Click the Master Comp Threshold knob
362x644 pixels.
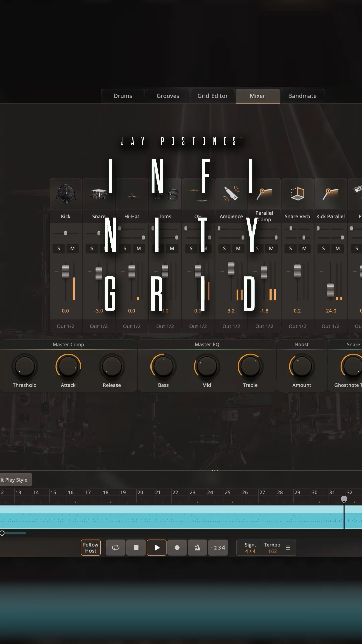click(25, 366)
